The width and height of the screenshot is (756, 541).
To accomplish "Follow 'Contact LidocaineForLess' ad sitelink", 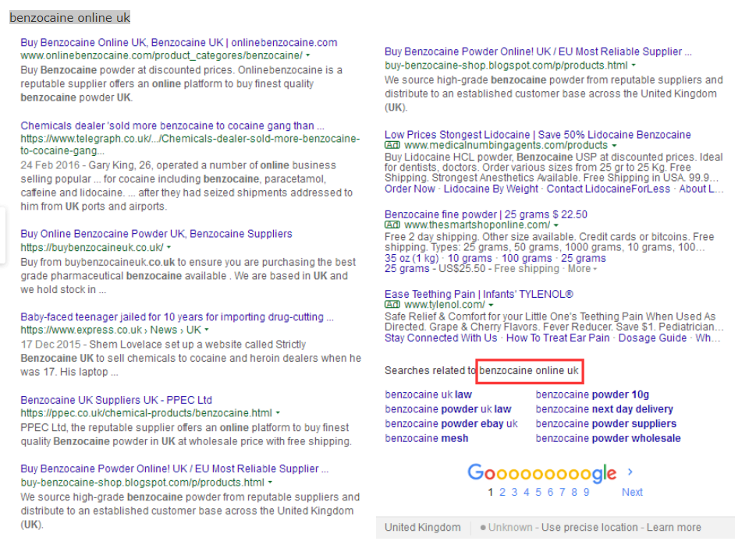I will pyautogui.click(x=609, y=189).
